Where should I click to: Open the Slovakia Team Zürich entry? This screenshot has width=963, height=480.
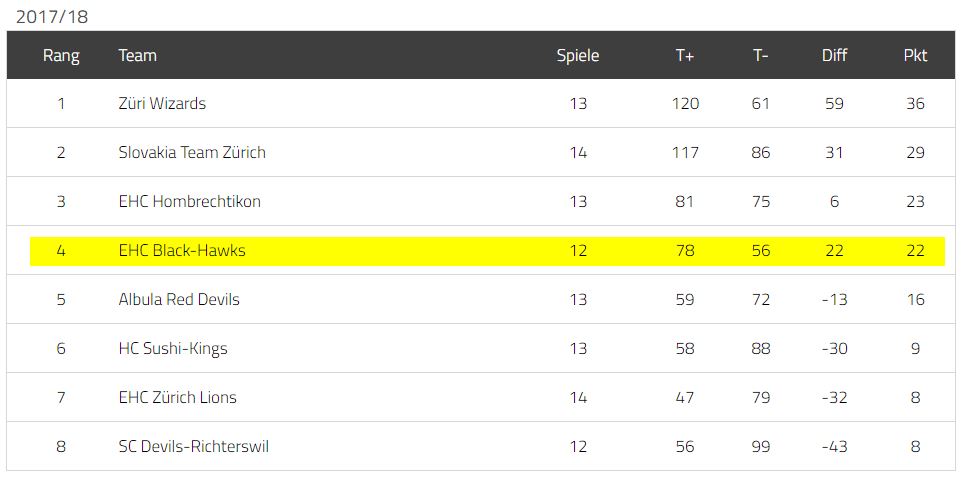coord(192,152)
